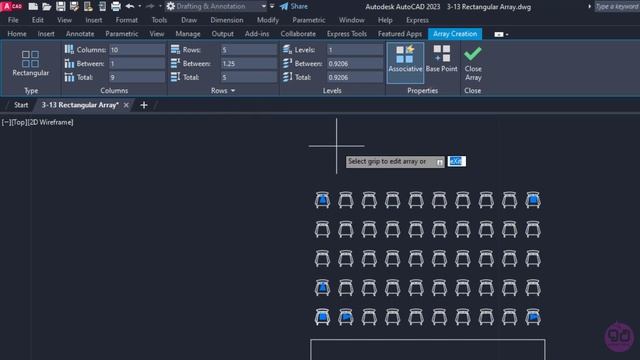Open the Edit menu

(x=38, y=20)
